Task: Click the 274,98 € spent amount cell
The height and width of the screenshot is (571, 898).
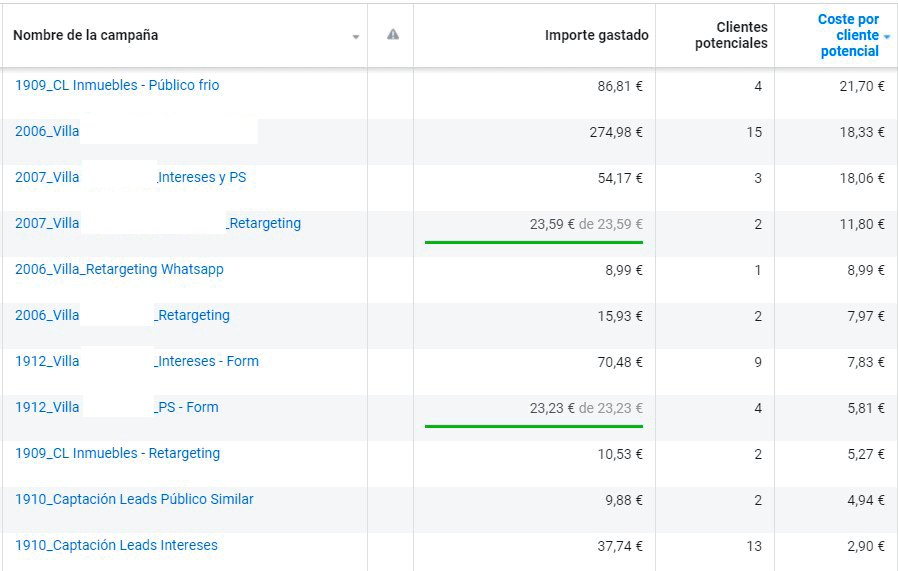Action: point(615,133)
